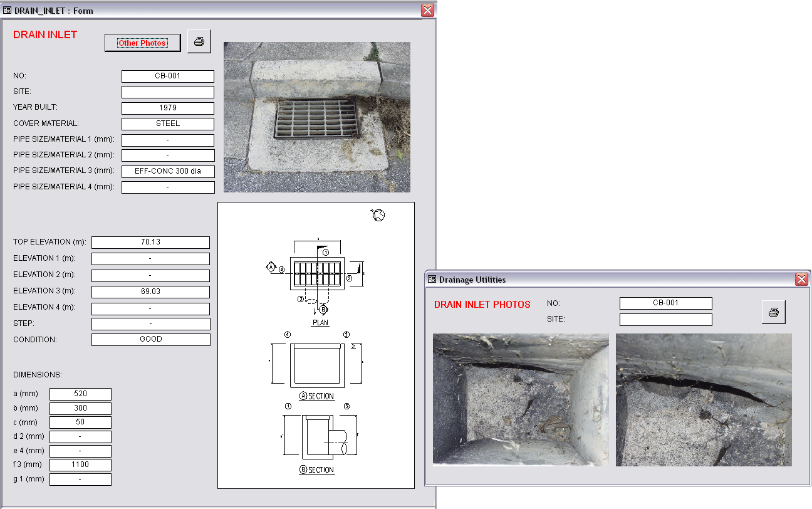The width and height of the screenshot is (812, 509).
Task: Select the pipe size field EFF-CONC 300 dia
Action: pos(168,171)
